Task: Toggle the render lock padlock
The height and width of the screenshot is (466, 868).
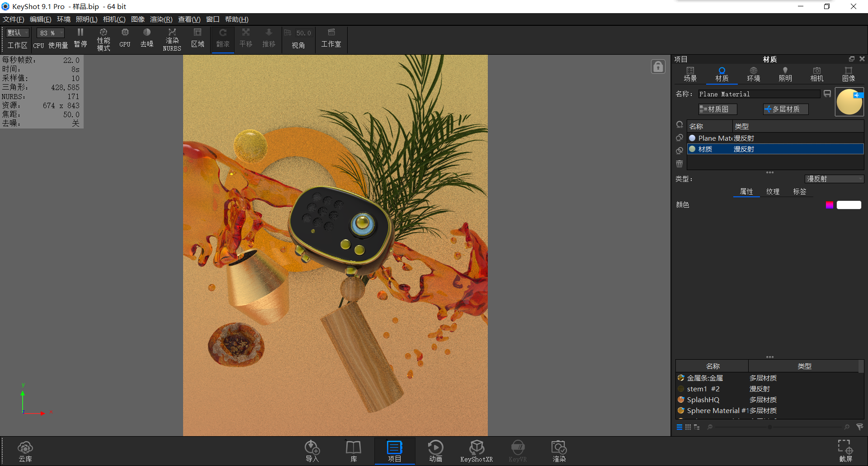Action: (658, 66)
